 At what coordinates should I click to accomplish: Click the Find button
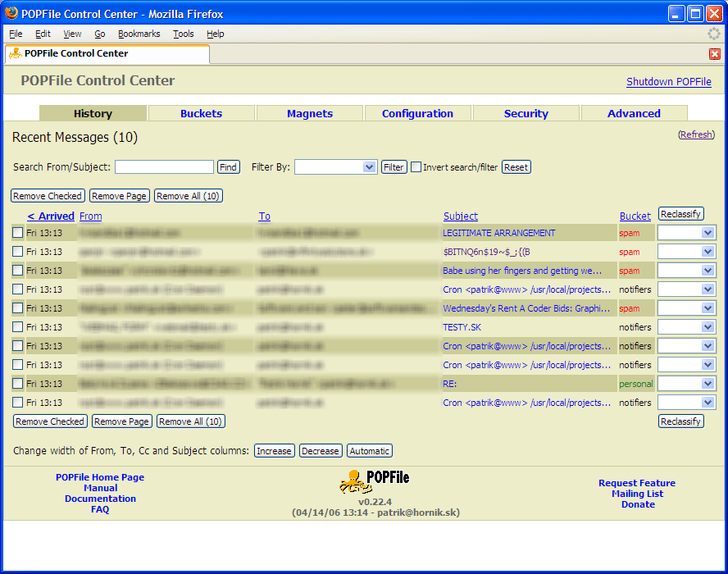pos(229,167)
